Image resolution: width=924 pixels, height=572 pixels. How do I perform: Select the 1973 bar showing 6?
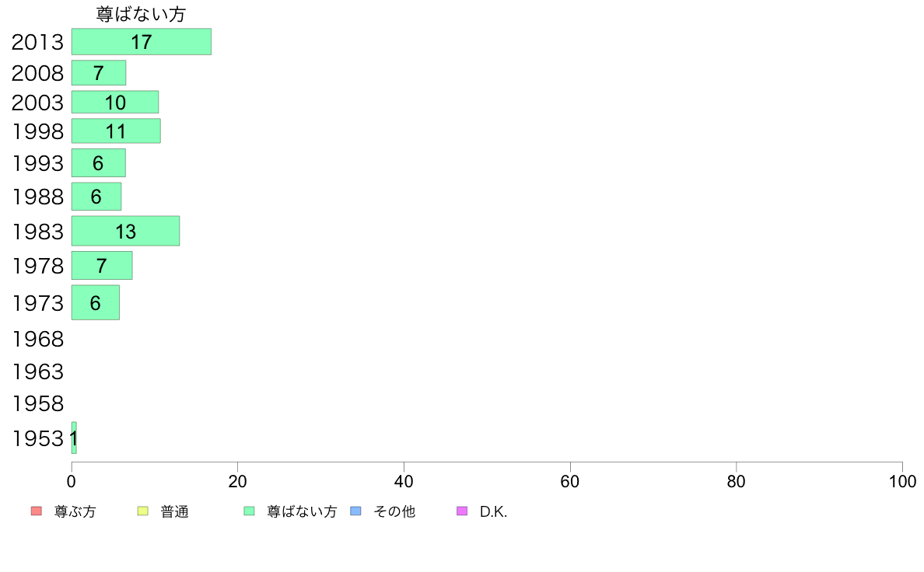pyautogui.click(x=96, y=303)
